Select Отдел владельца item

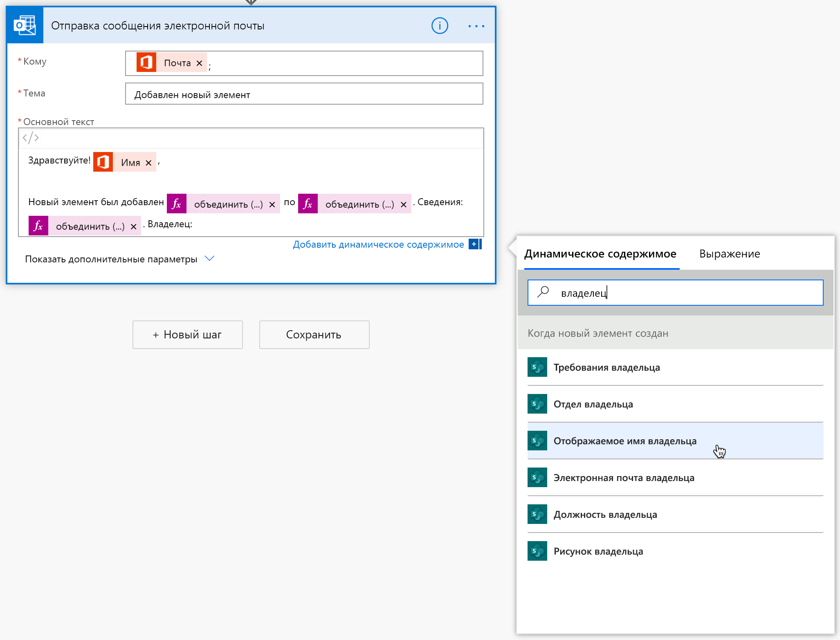tap(675, 404)
